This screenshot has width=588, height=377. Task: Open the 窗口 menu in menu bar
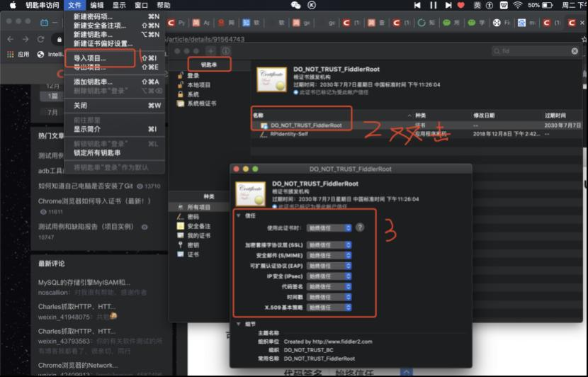coord(141,5)
